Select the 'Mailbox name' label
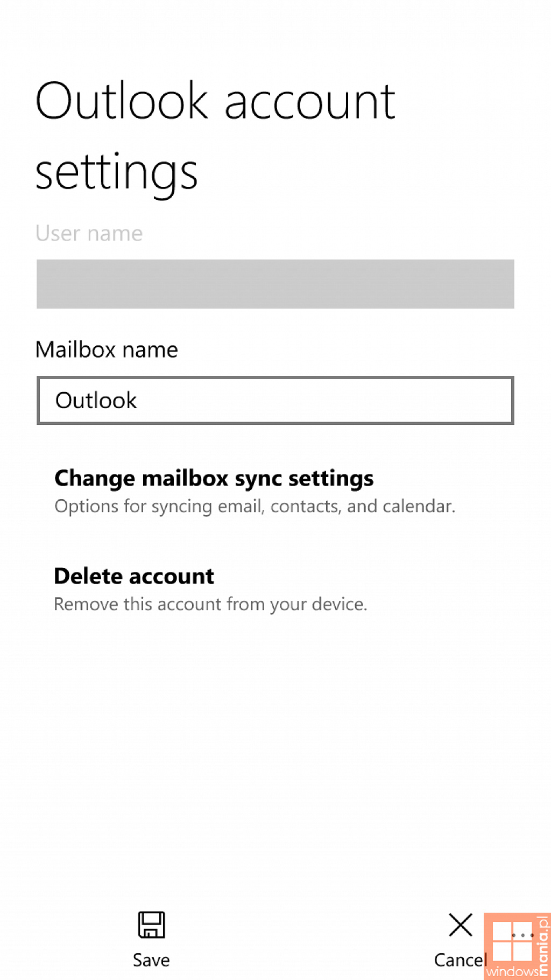This screenshot has width=551, height=980. (107, 349)
